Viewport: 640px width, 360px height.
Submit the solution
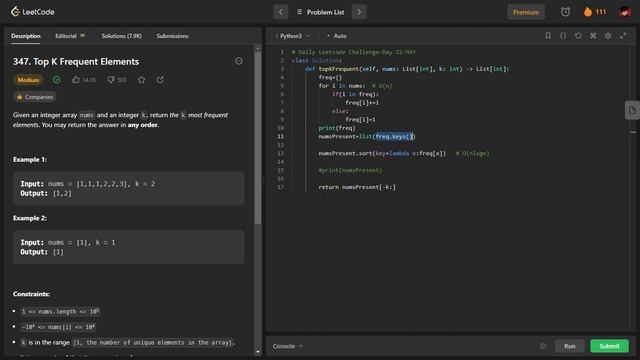coord(609,346)
